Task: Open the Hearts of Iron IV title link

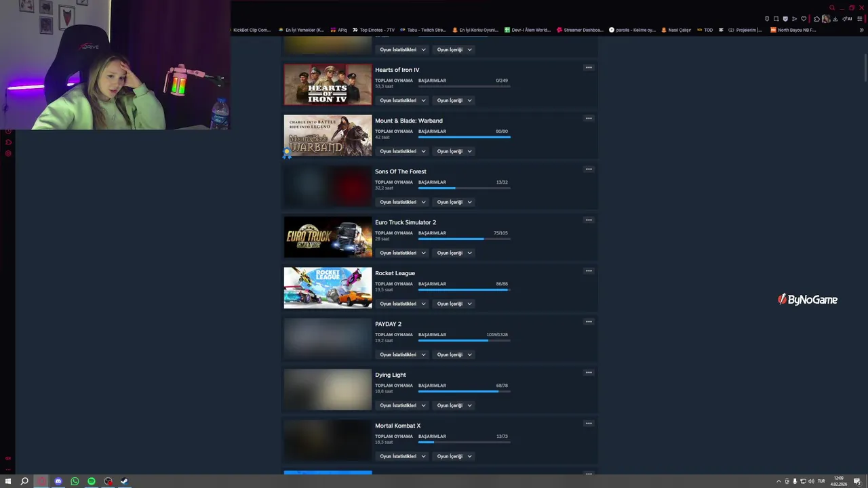Action: pos(397,70)
